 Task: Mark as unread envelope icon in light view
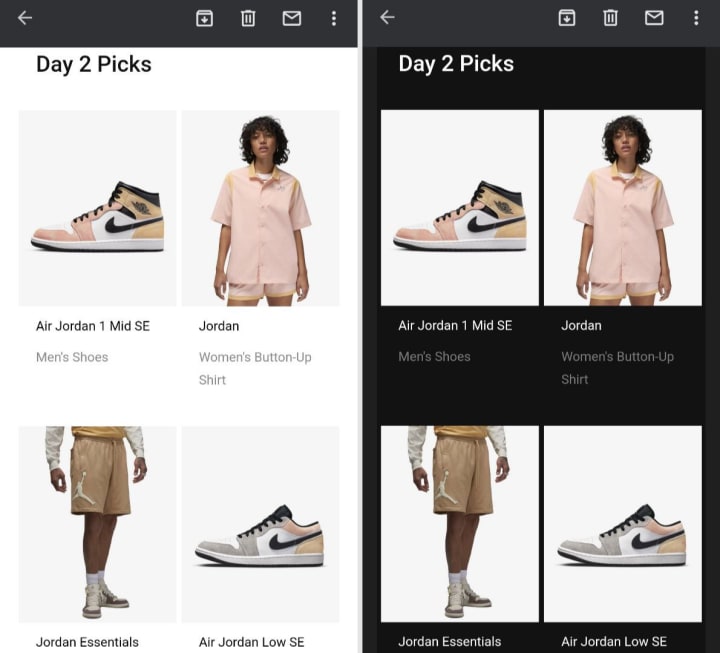[x=292, y=18]
